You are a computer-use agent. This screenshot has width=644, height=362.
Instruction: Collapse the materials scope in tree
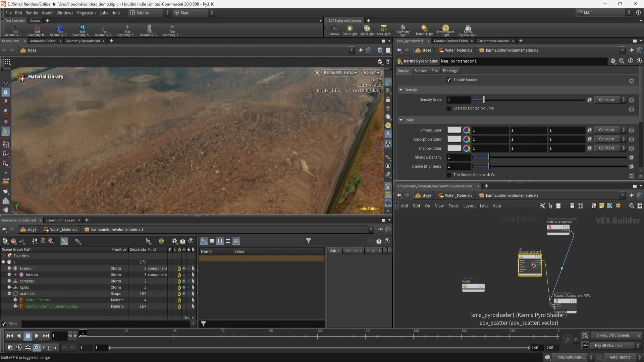point(9,294)
